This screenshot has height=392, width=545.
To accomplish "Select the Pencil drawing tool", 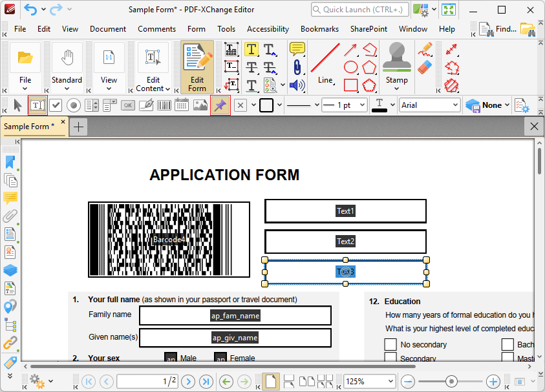I will 425,49.
